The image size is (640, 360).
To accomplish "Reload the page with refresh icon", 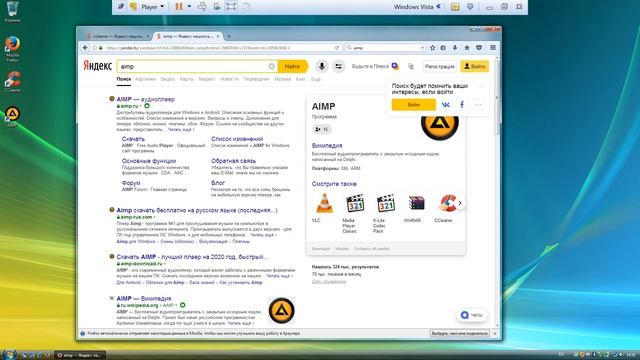I will 337,48.
